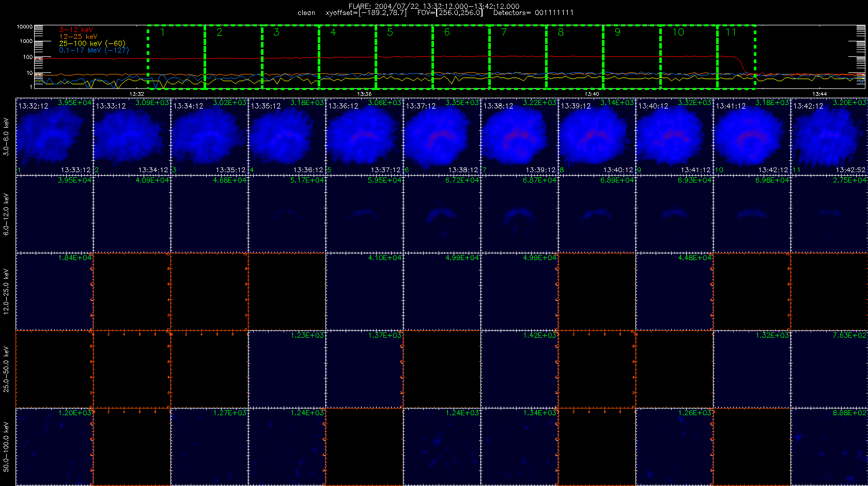Viewport: 868px width, 486px height.
Task: Open 6.0-12.0 keV image labeled 5.17E+04
Action: (287, 214)
